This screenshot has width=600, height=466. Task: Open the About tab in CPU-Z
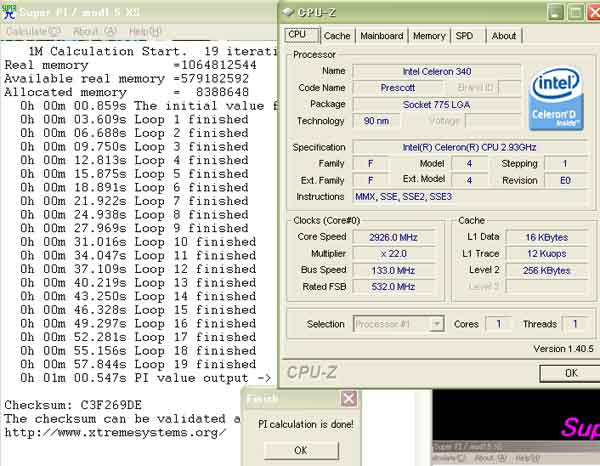click(x=504, y=36)
